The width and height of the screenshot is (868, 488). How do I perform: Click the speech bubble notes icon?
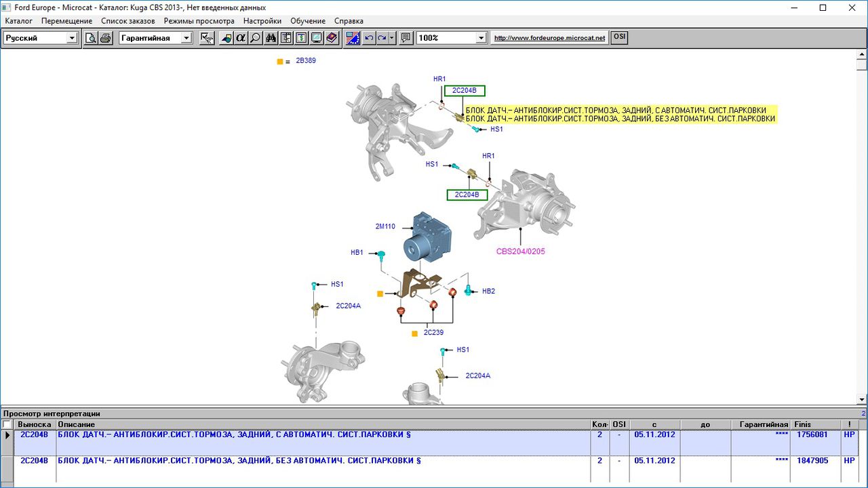(406, 38)
